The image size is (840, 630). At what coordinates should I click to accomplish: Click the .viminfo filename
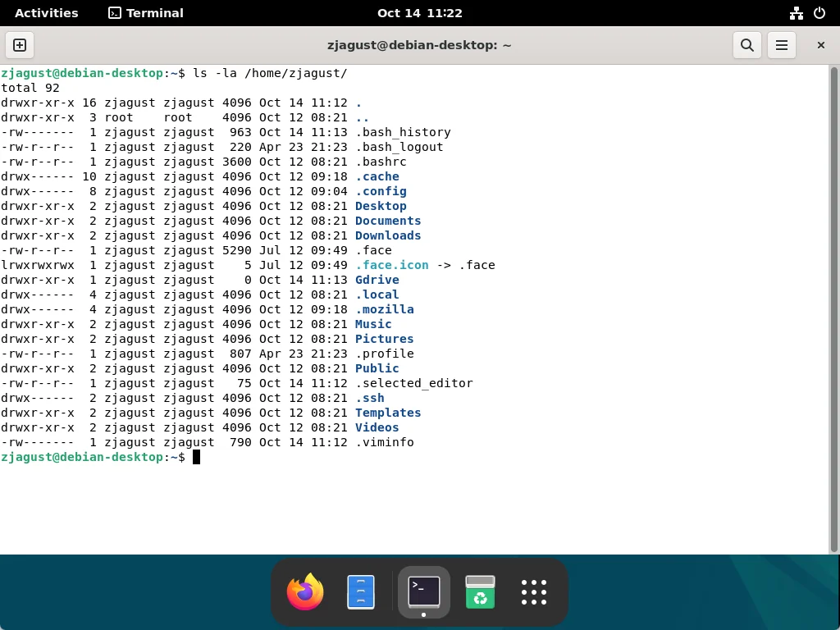(x=385, y=442)
